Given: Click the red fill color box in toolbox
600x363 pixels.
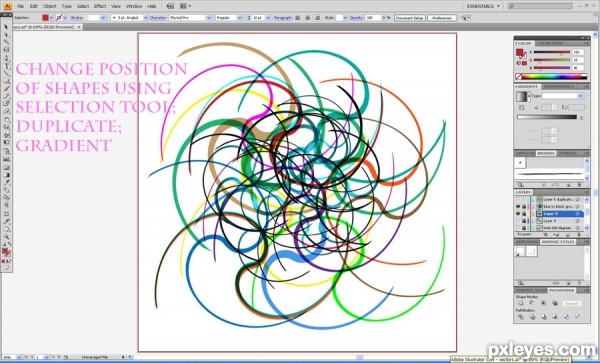Looking at the screenshot, I should [x=5, y=251].
